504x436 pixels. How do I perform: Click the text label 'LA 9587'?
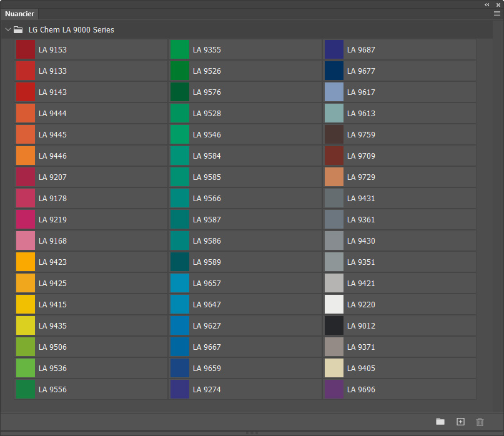coord(207,220)
